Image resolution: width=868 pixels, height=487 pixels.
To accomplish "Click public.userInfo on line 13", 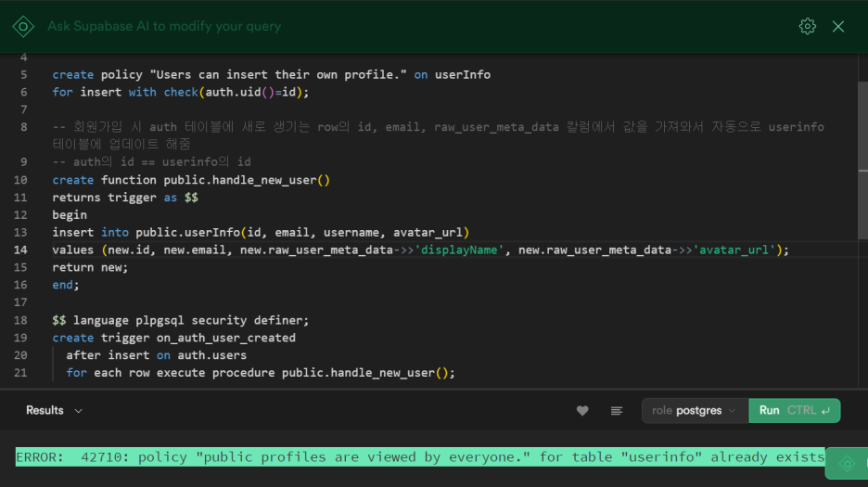I will tap(187, 233).
